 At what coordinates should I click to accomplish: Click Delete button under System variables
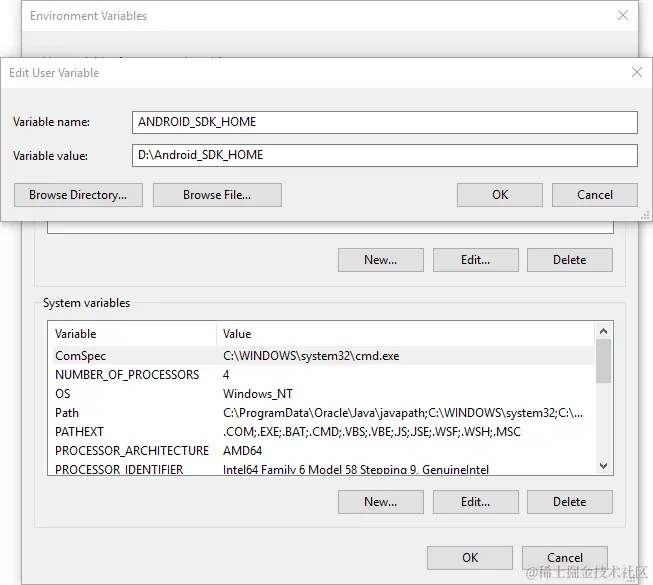pyautogui.click(x=570, y=502)
